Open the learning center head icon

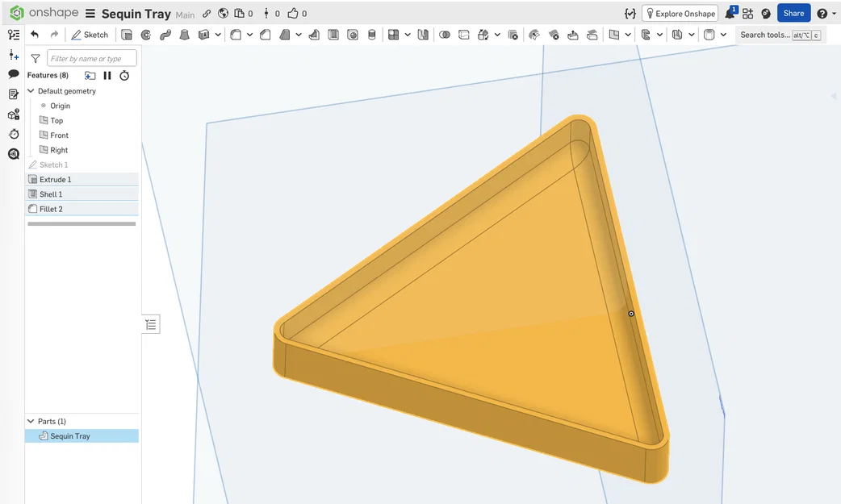766,14
